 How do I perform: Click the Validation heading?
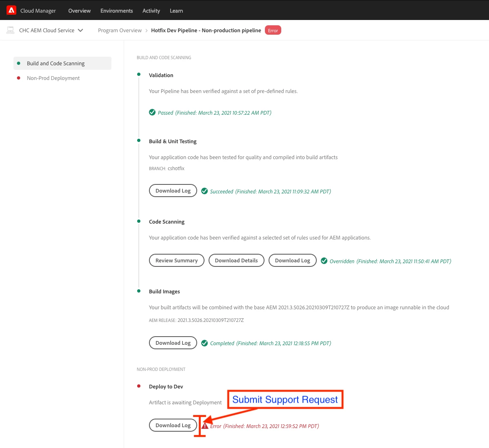161,75
